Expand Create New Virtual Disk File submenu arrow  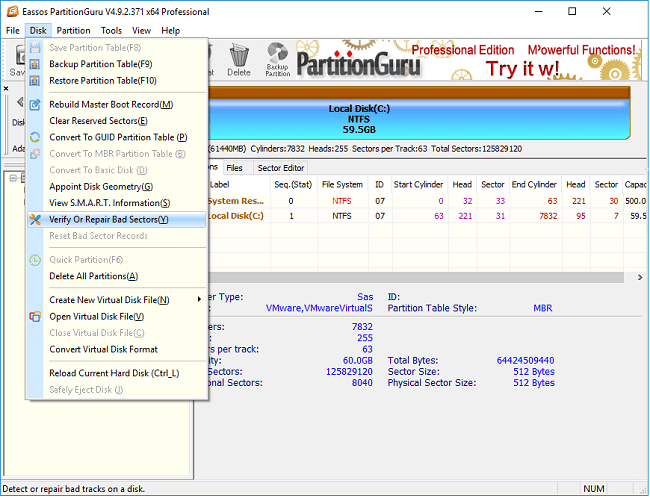coord(199,299)
